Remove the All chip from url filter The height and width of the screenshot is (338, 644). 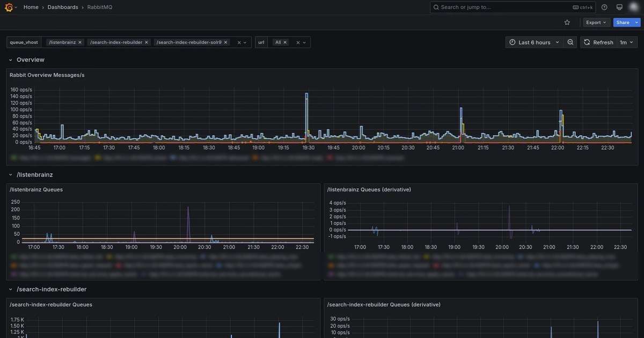[285, 42]
